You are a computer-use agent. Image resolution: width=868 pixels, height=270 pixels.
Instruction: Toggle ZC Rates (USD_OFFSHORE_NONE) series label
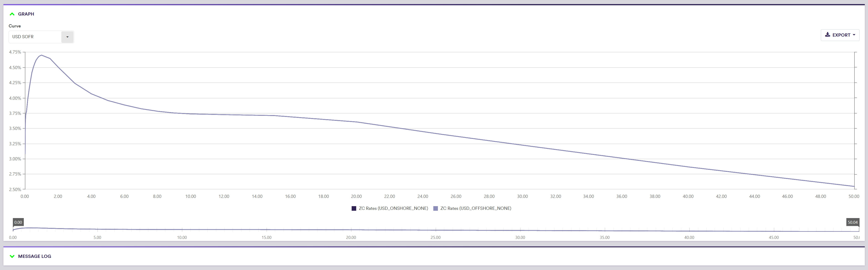475,208
